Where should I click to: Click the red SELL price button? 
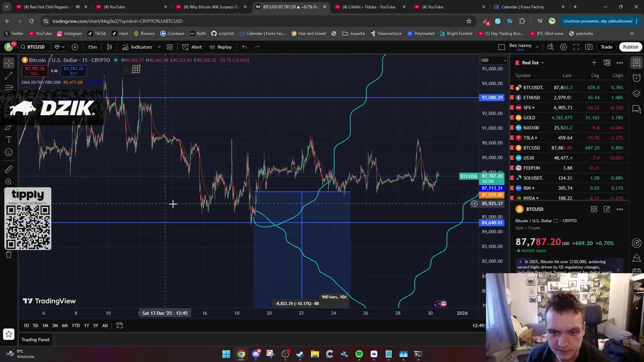(x=34, y=70)
